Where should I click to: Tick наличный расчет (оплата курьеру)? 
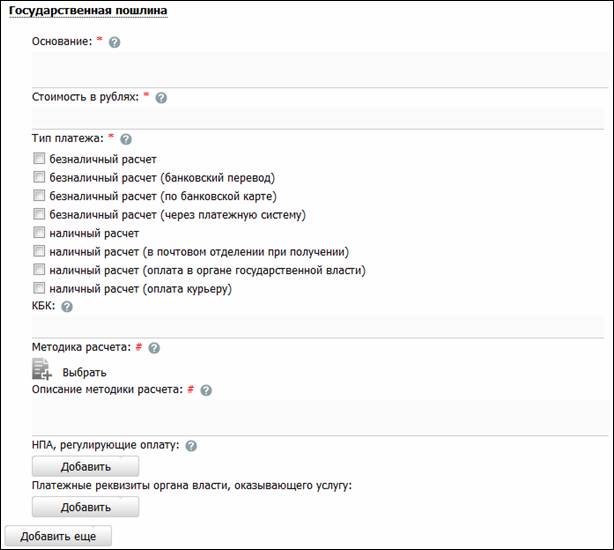point(39,288)
